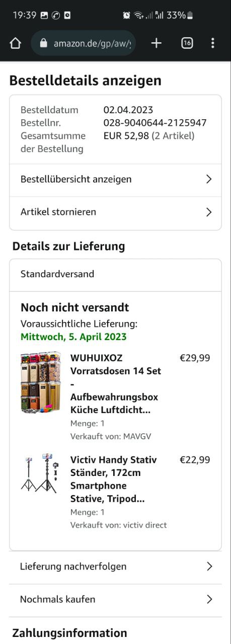Tap the alarm icon in status bar
231x644 pixels.
pos(126,15)
